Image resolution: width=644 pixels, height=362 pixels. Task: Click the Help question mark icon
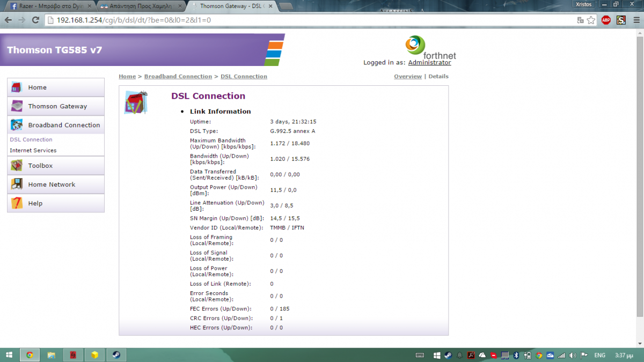point(17,203)
